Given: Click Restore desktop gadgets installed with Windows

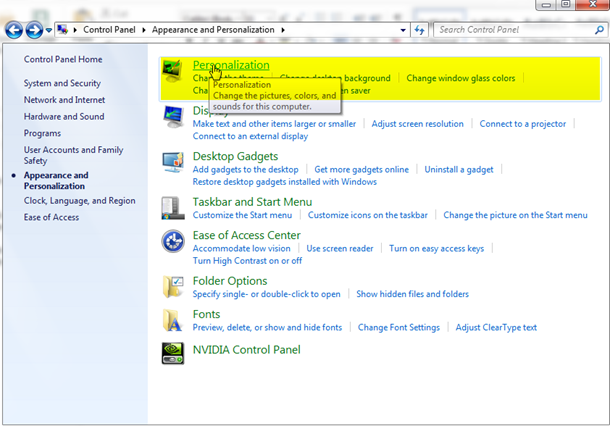Looking at the screenshot, I should (285, 182).
